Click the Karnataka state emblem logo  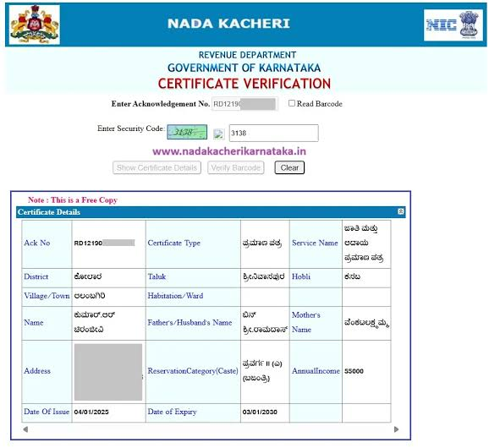click(35, 25)
